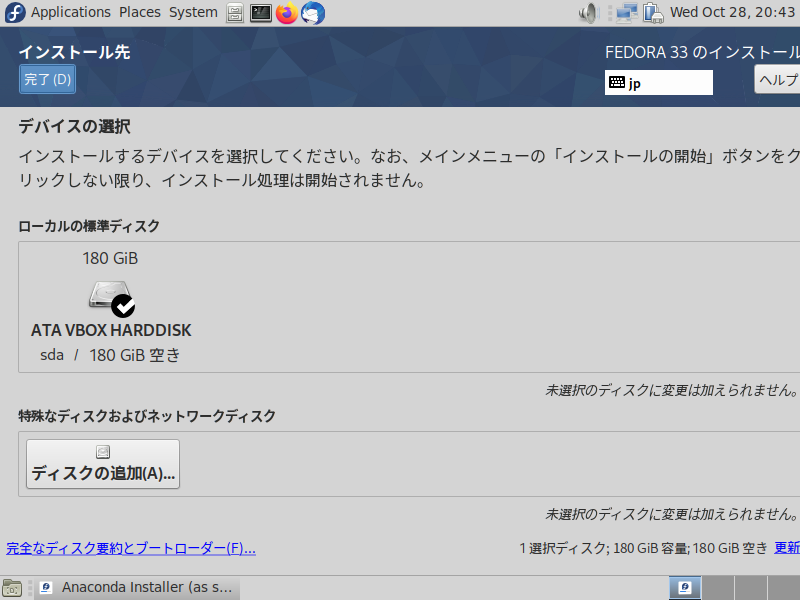Click 'sda / 180 GiB 空き' disk text

(x=110, y=355)
